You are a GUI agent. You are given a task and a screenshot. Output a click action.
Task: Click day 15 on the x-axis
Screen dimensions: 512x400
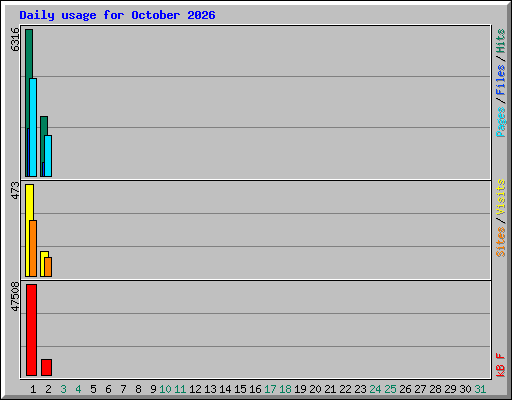[240, 389]
